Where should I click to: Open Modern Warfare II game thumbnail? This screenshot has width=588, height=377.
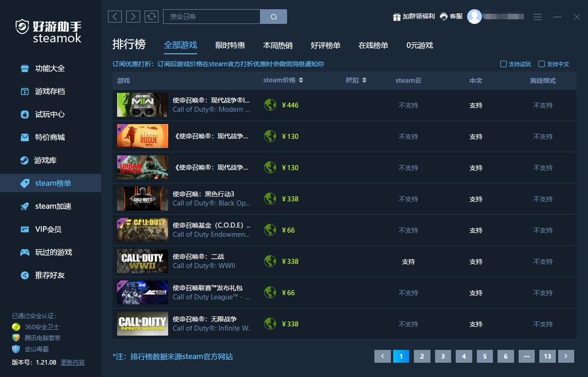[x=142, y=105]
